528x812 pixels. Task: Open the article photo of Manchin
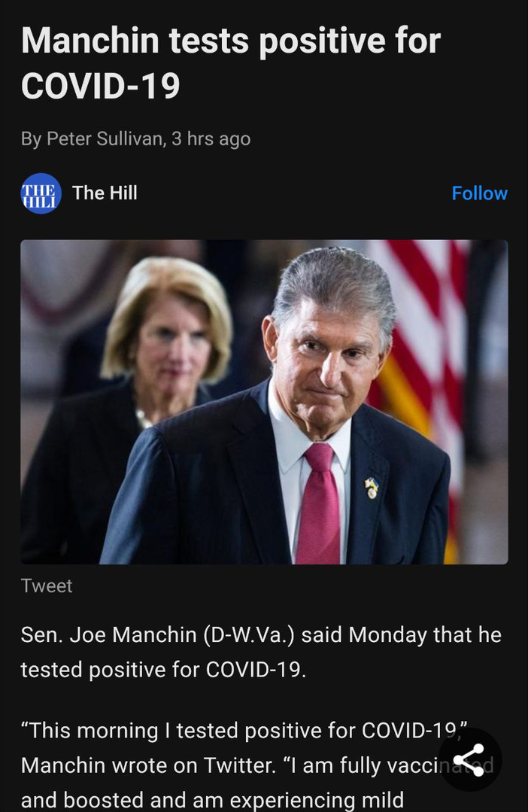(264, 402)
